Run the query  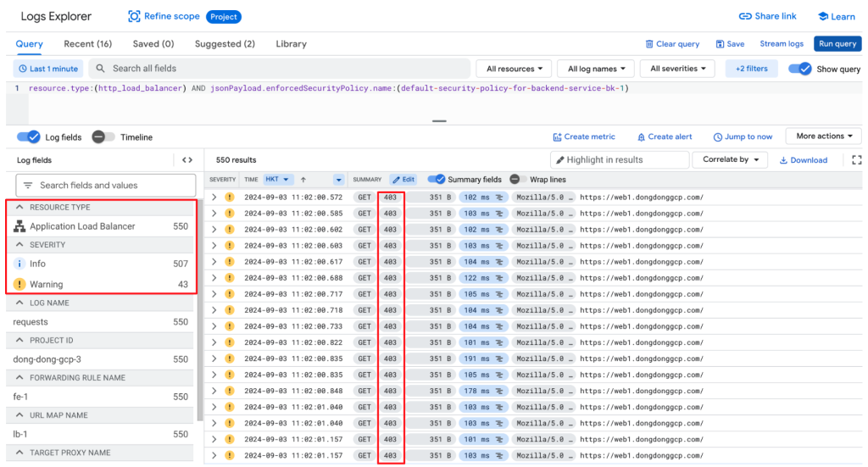point(837,44)
